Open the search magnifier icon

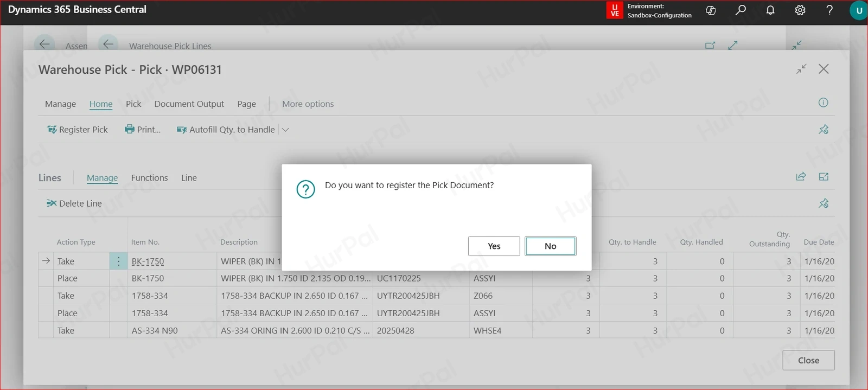(x=741, y=10)
